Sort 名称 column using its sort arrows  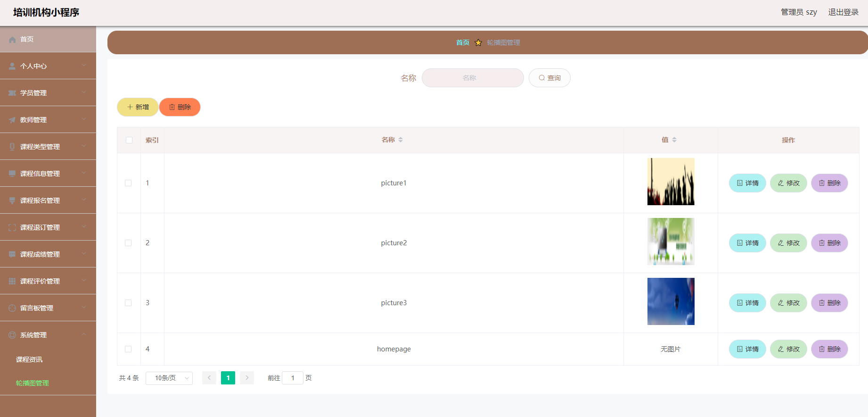[401, 140]
